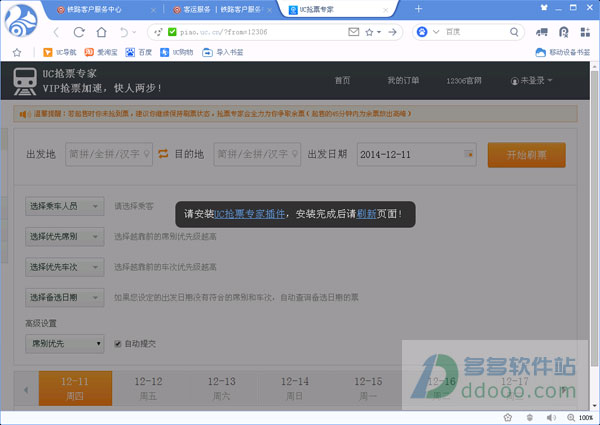Click the go arrow in address bar
The image size is (600, 425).
[392, 32]
